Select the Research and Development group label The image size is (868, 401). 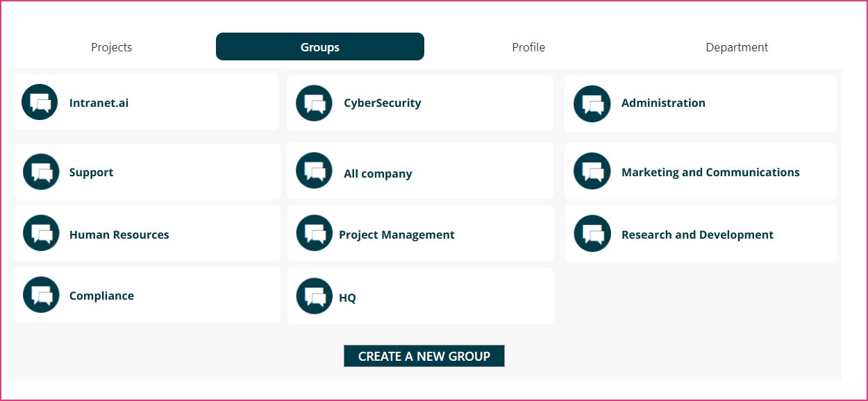[x=697, y=234]
